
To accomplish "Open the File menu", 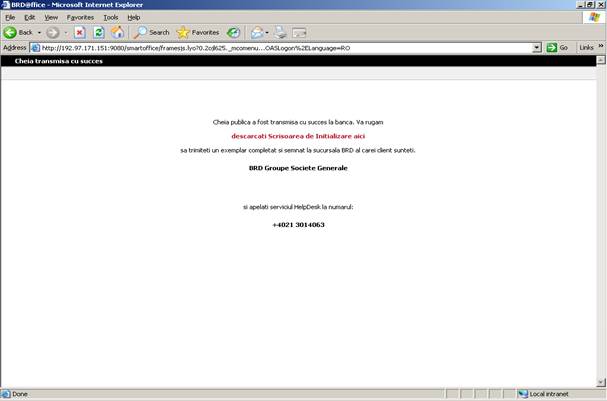I will click(10, 17).
